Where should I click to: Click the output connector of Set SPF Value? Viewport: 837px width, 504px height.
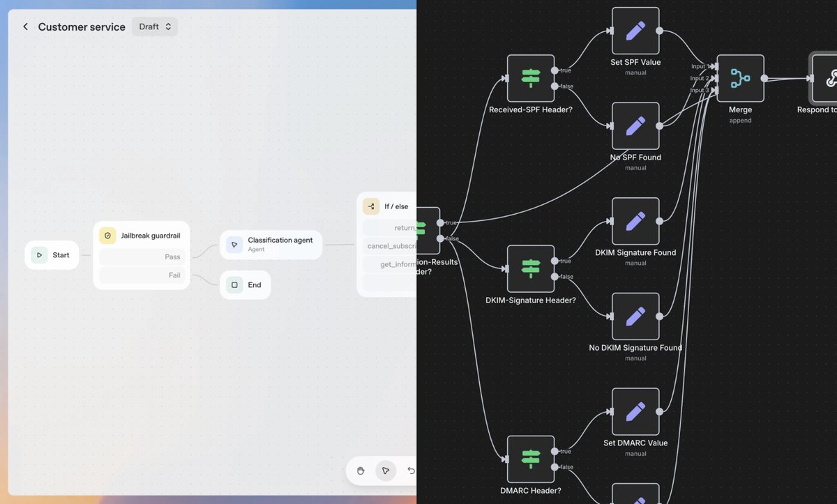660,31
